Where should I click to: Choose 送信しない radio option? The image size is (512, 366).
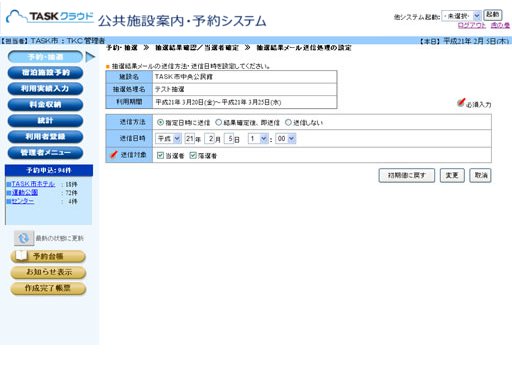pos(288,122)
